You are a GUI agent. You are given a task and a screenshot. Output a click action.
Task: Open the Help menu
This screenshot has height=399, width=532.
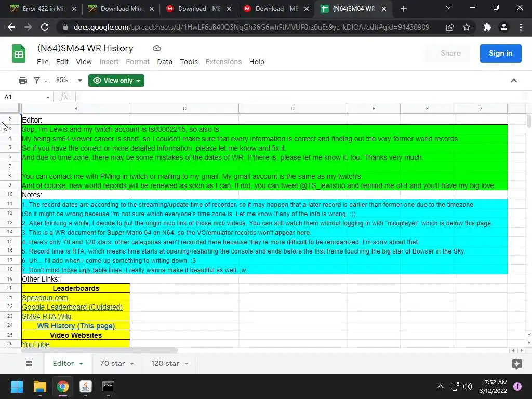257,62
